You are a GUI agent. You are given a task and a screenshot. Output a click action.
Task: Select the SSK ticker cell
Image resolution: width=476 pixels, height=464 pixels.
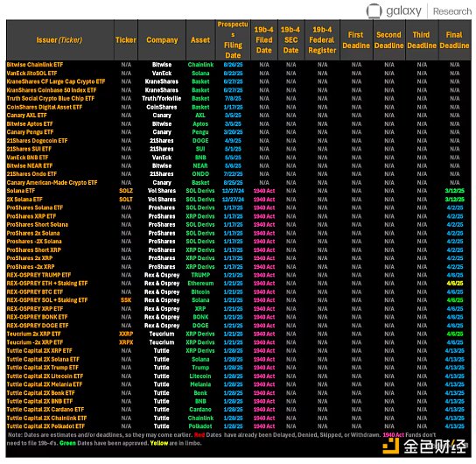point(126,300)
